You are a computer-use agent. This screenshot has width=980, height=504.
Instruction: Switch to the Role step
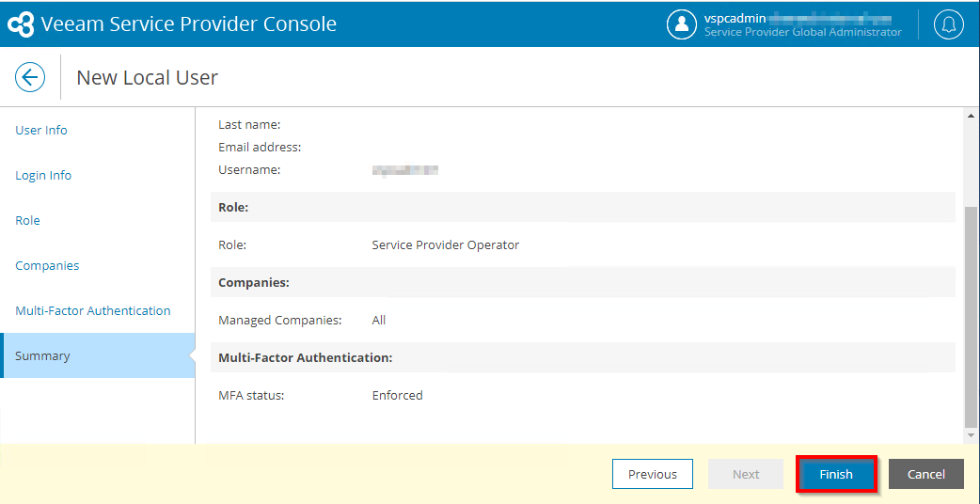click(27, 220)
